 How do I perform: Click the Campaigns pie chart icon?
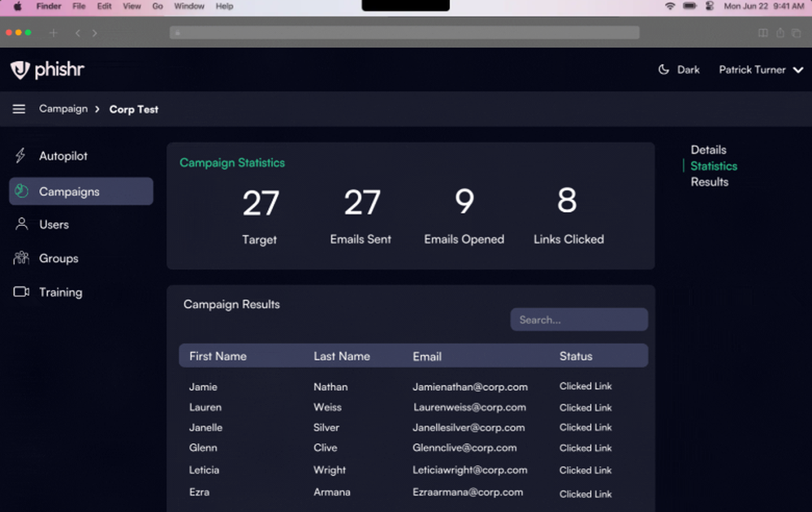click(x=21, y=191)
